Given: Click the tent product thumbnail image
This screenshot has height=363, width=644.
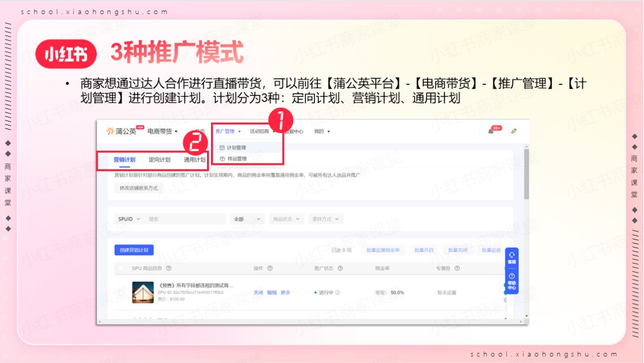Looking at the screenshot, I should coord(143,292).
